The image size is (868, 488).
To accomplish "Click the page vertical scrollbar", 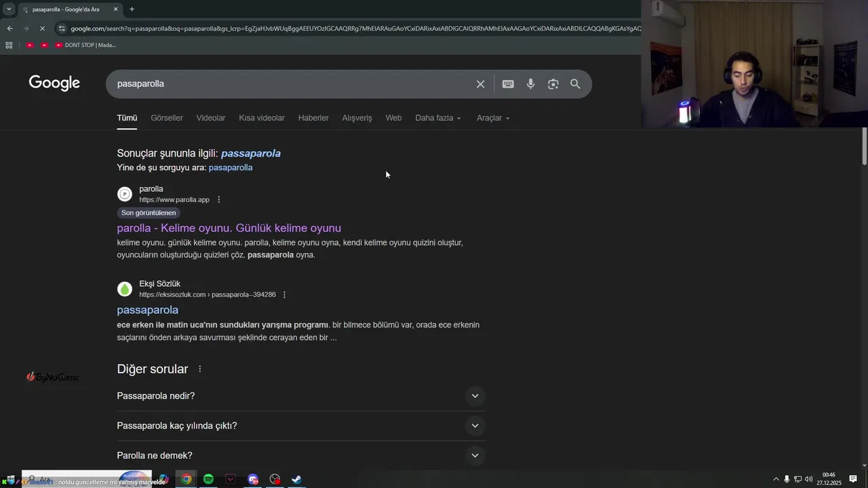I will tap(864, 146).
